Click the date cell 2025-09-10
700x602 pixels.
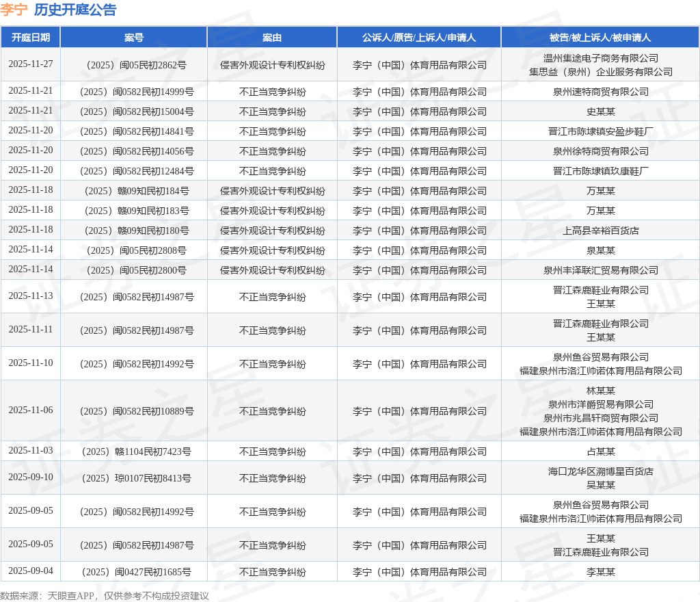30,477
